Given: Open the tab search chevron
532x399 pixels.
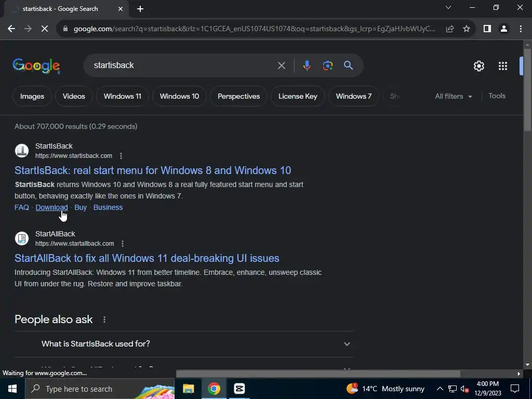Looking at the screenshot, I should tap(448, 7).
